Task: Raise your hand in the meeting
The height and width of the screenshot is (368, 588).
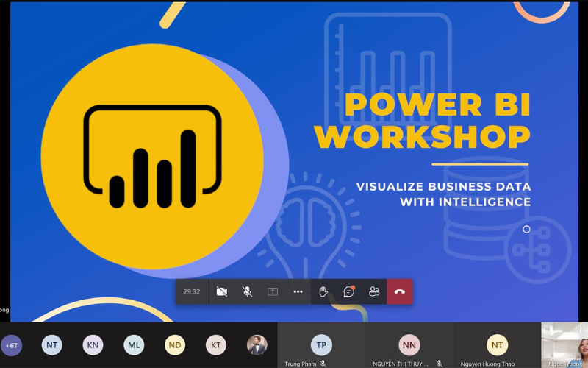Action: click(x=323, y=291)
